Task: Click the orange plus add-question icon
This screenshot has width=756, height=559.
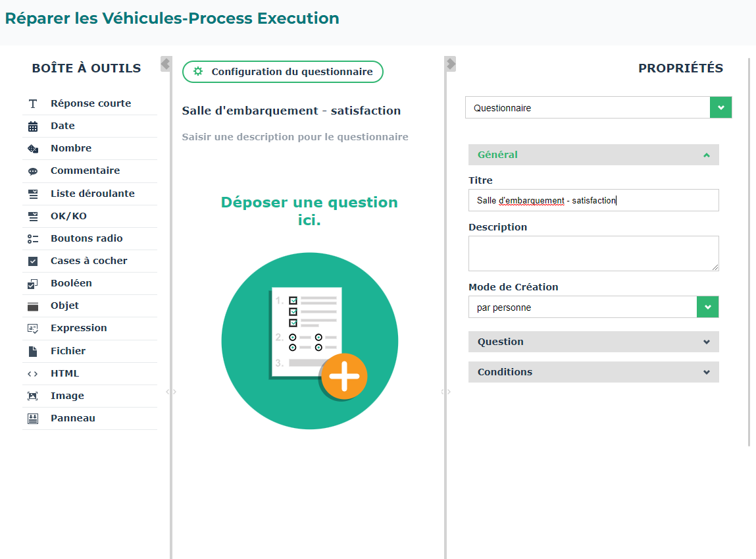Action: (344, 377)
